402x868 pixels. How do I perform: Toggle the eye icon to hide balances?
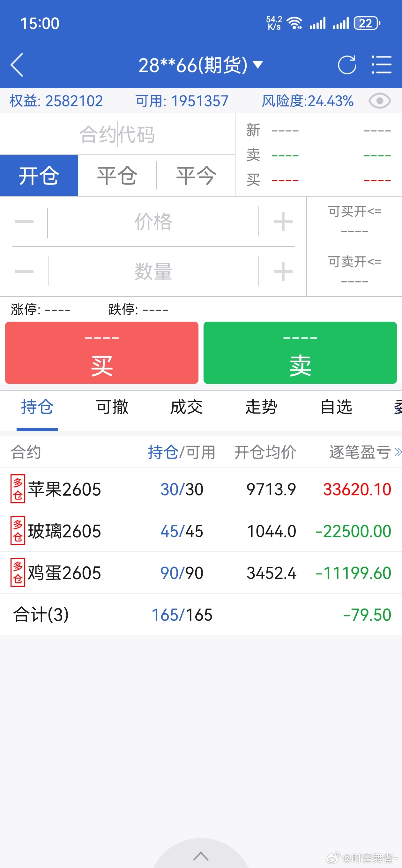pos(380,101)
